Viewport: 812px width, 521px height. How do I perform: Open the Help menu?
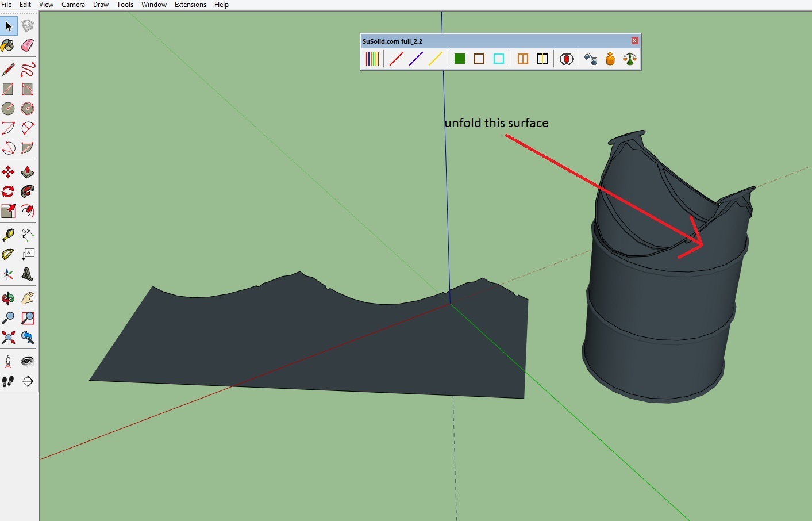[221, 5]
